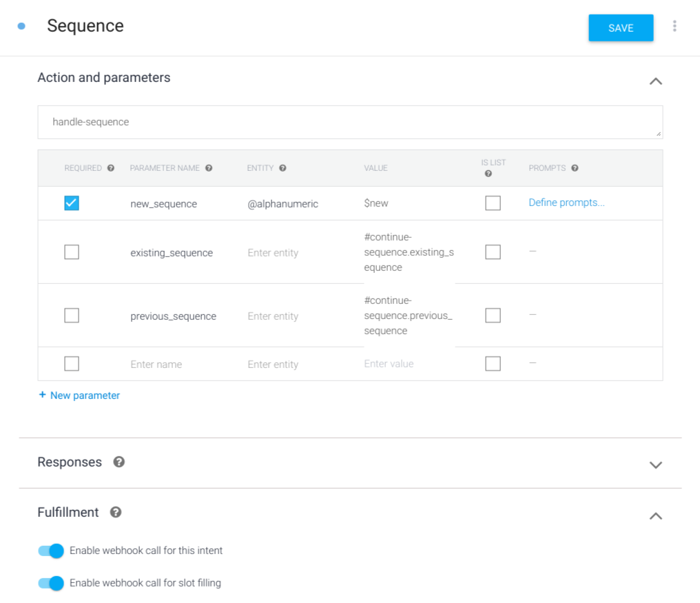The width and height of the screenshot is (700, 603).
Task: Click the SAVE button
Action: point(620,28)
